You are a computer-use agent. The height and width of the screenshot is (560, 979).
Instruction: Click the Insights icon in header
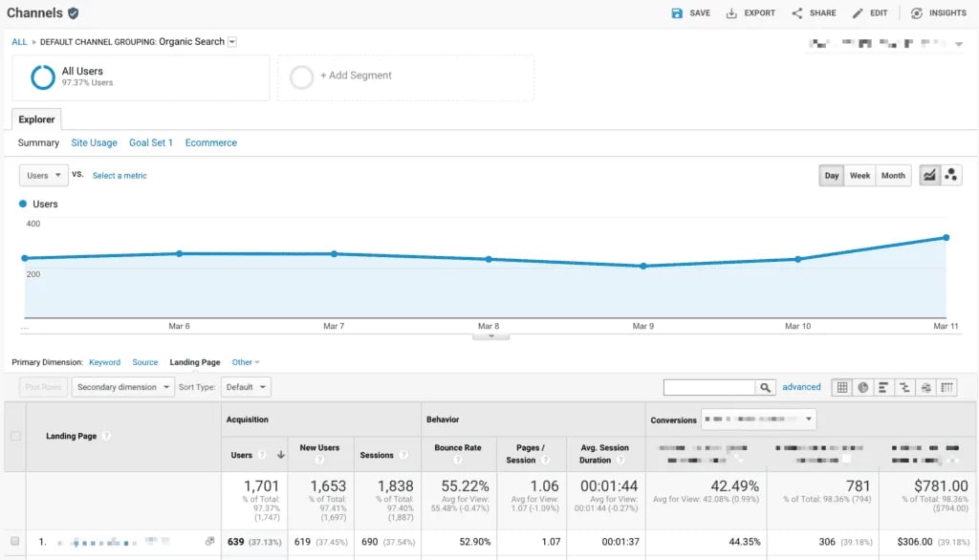pos(917,13)
